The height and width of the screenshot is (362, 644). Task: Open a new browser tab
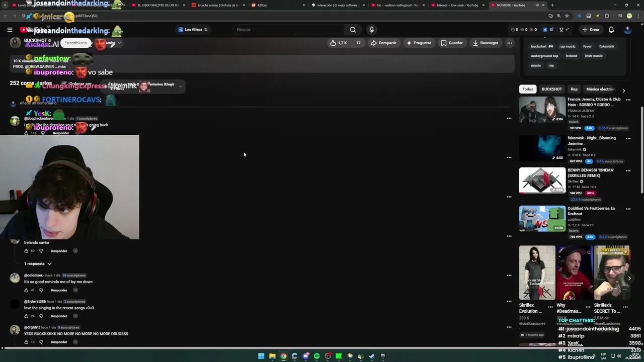pos(552,5)
